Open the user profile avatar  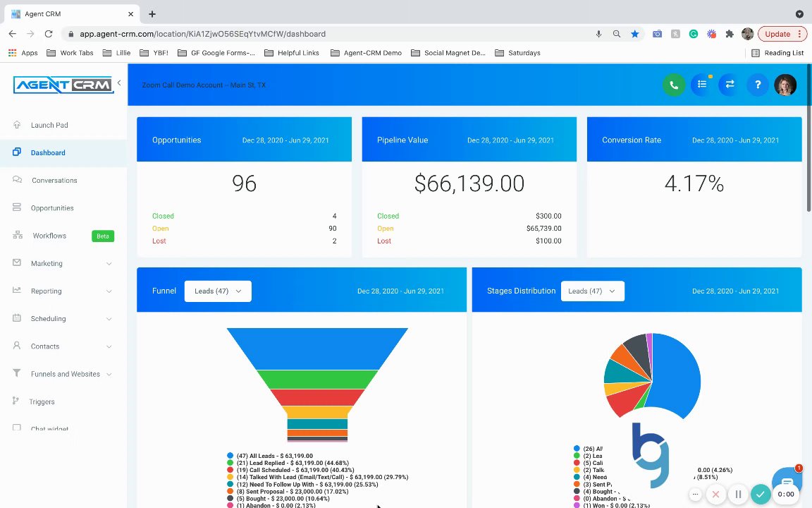pos(785,85)
